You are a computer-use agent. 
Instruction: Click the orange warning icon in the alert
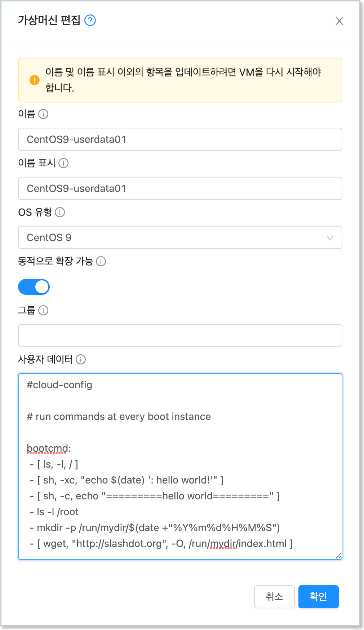coord(35,80)
